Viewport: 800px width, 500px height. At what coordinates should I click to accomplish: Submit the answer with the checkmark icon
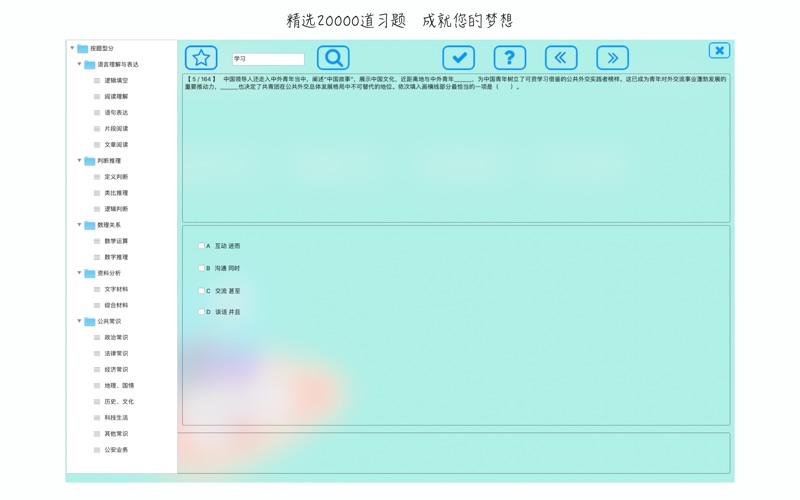tap(459, 58)
